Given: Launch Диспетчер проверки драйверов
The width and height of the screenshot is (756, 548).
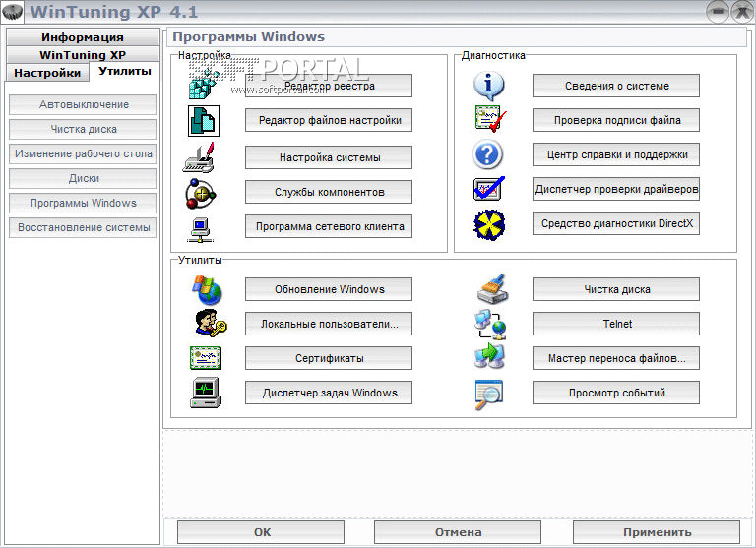Looking at the screenshot, I should [x=616, y=189].
